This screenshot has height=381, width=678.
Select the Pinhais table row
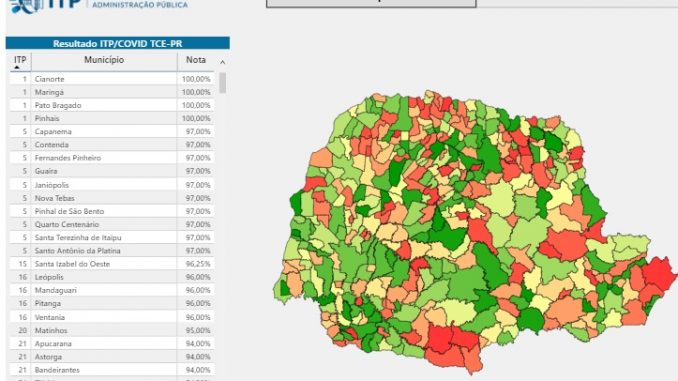(112, 118)
